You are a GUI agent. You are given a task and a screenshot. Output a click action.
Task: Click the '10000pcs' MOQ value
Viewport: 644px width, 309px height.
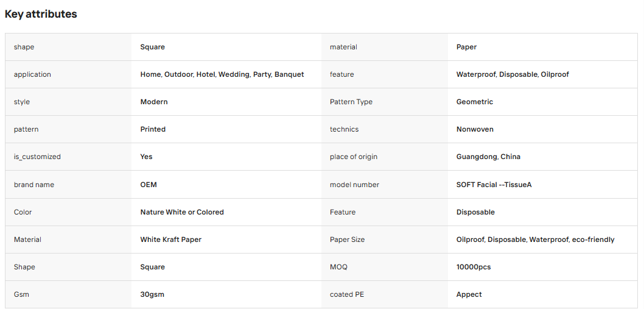(474, 267)
